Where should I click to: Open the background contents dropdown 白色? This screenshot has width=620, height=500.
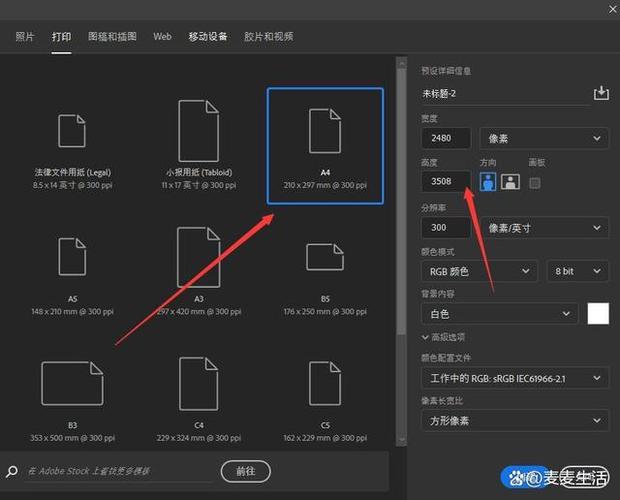point(500,314)
